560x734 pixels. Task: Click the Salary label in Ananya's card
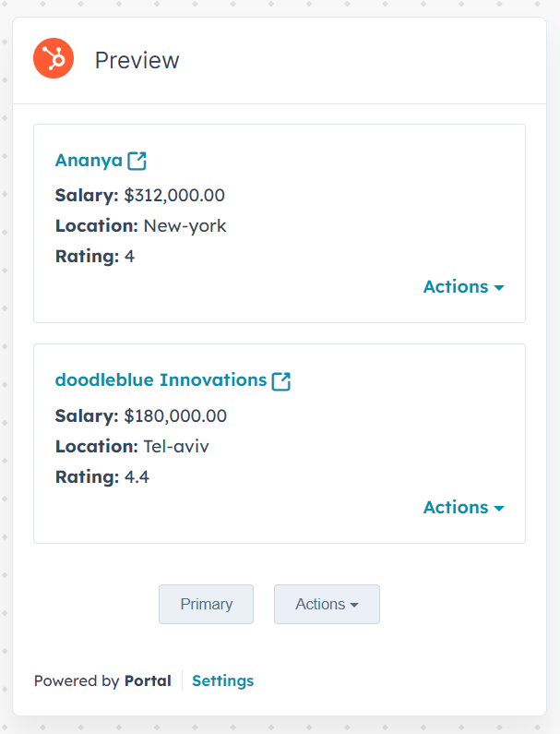coord(87,196)
